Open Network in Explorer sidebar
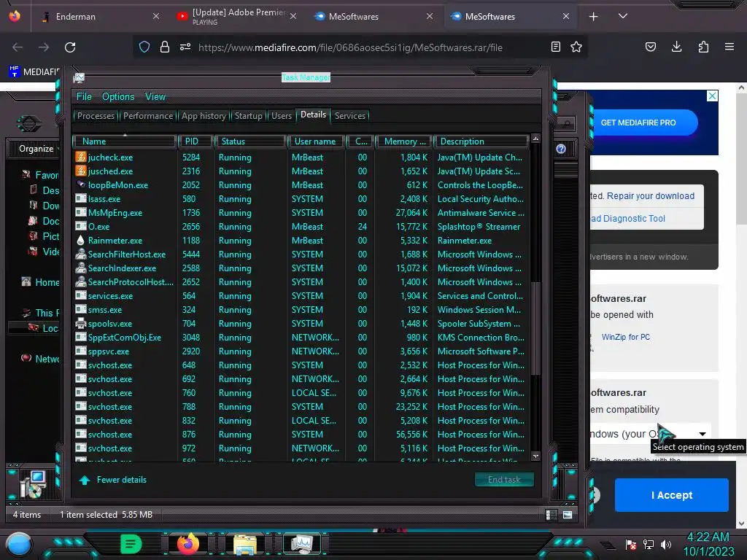The image size is (747, 560). click(x=41, y=359)
